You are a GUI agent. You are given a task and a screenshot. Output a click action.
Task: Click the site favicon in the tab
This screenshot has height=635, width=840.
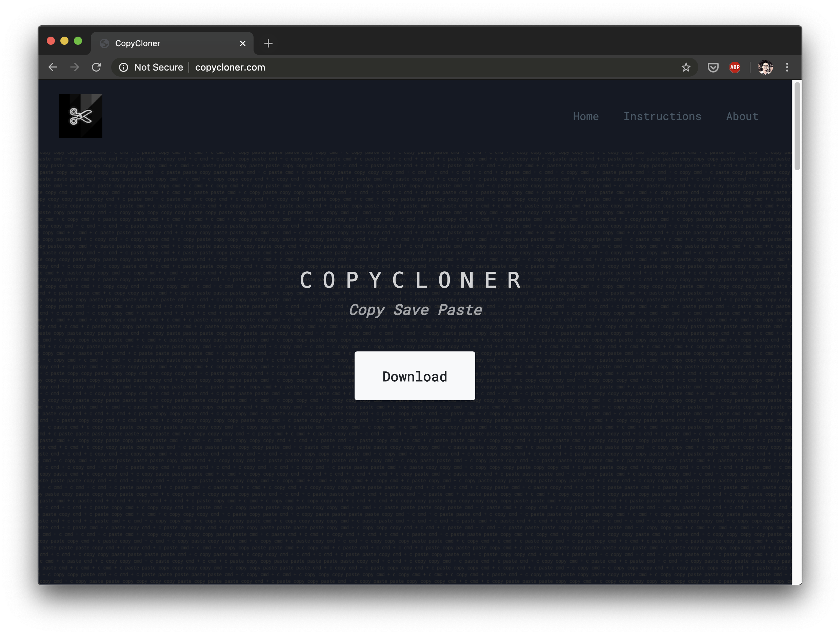coord(105,43)
